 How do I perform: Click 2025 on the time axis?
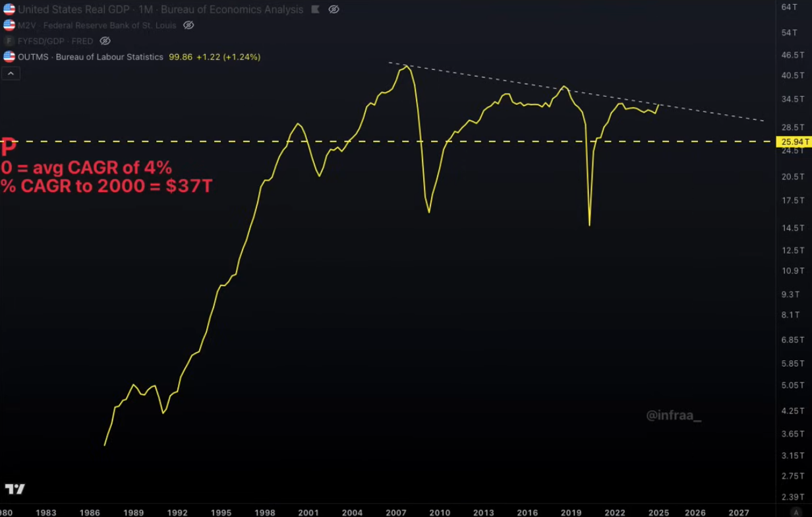pyautogui.click(x=658, y=512)
